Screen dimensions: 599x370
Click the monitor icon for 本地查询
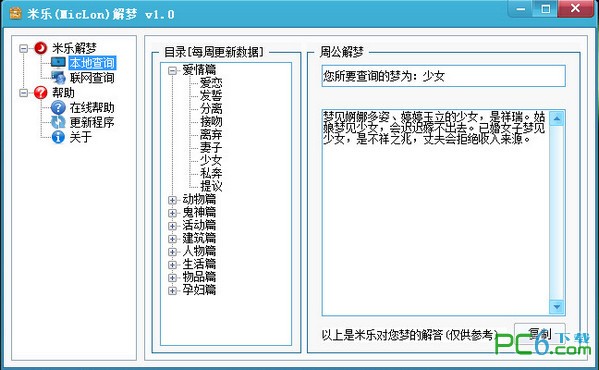coord(58,62)
